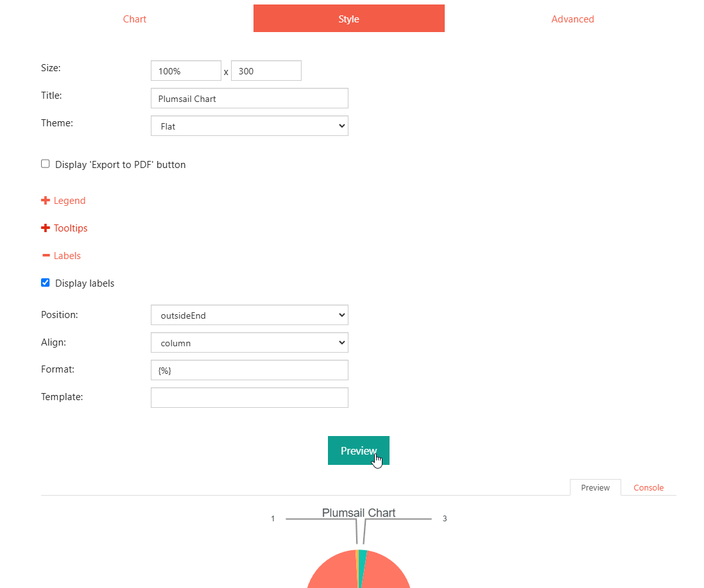Expand the Legend section plus icon
The width and height of the screenshot is (704, 588).
(x=46, y=201)
